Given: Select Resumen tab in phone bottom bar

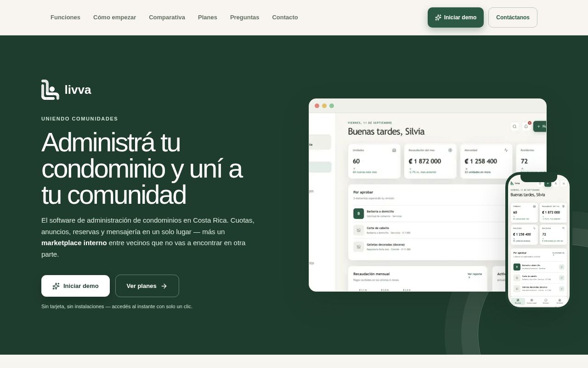Looking at the screenshot, I should click(x=518, y=301).
